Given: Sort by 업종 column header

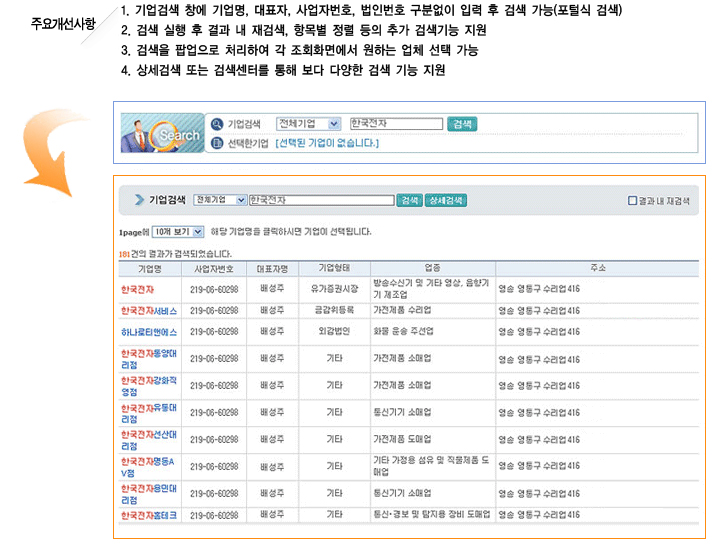Looking at the screenshot, I should coord(432,268).
